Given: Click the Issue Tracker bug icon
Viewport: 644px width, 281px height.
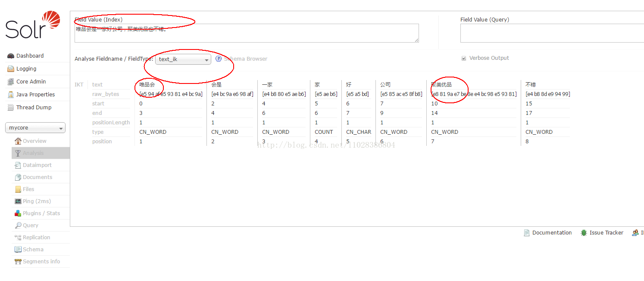Looking at the screenshot, I should click(584, 233).
